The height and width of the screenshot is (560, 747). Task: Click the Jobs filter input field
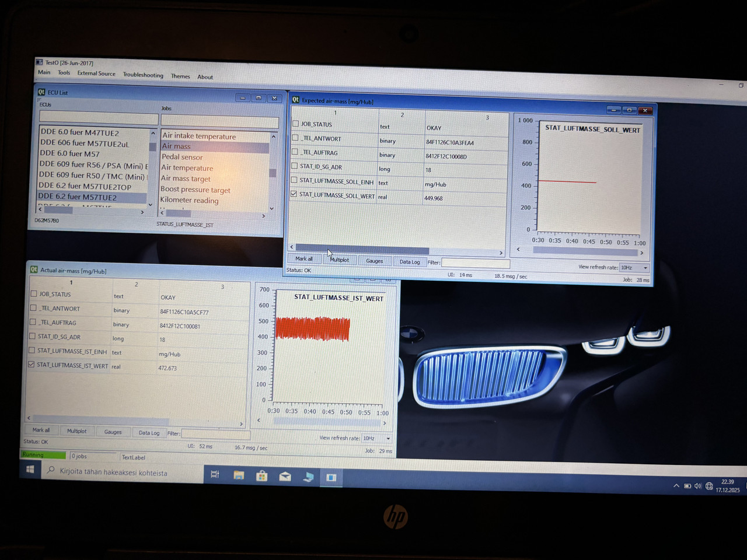pyautogui.click(x=220, y=121)
